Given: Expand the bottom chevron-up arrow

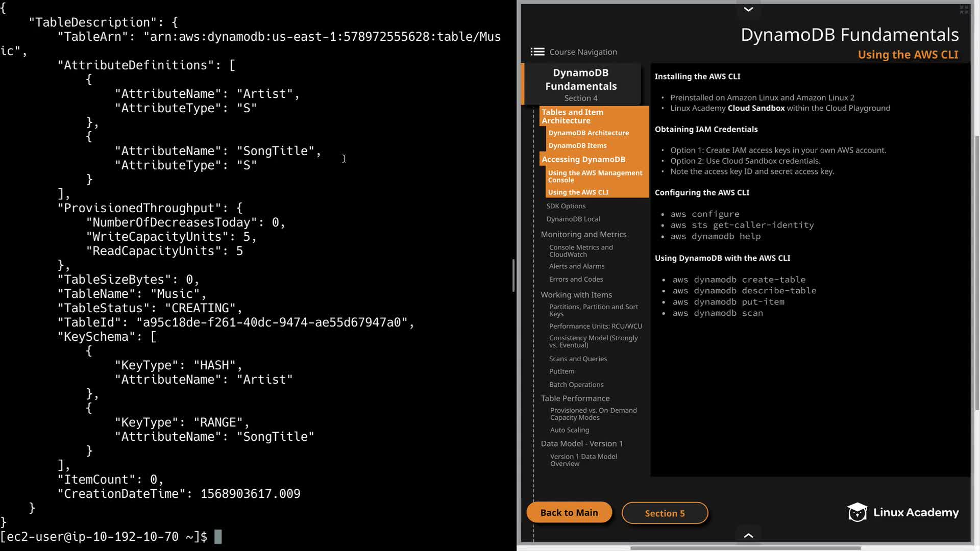Looking at the screenshot, I should [x=748, y=535].
